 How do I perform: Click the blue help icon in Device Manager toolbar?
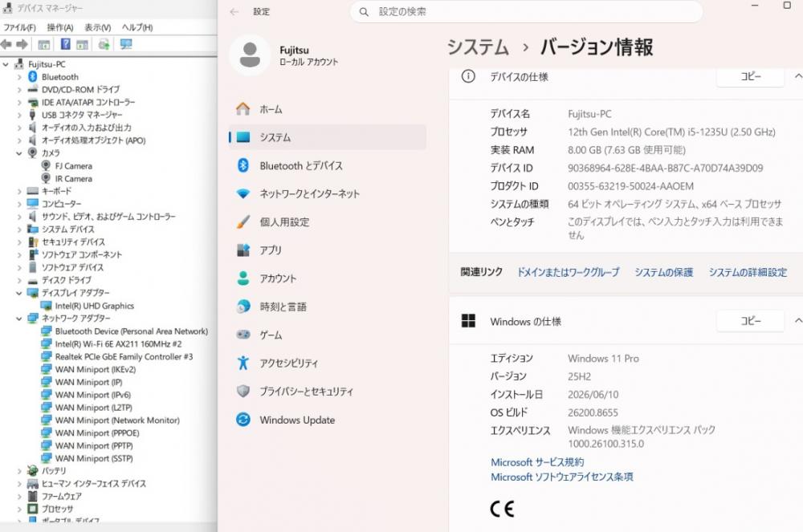(x=66, y=44)
